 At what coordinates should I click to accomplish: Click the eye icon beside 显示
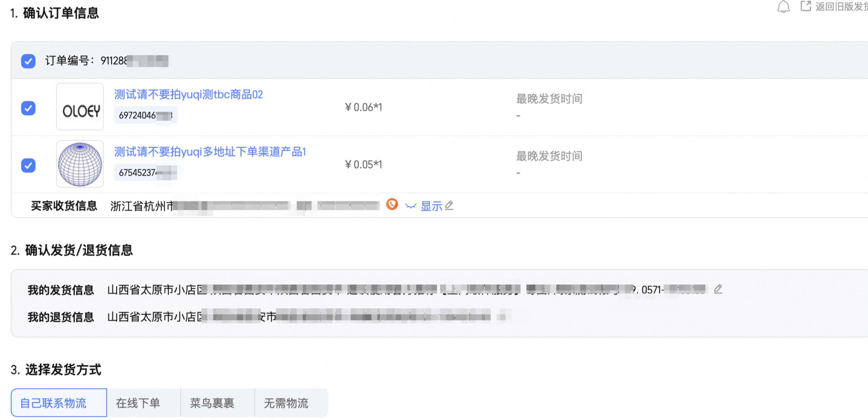coord(411,206)
